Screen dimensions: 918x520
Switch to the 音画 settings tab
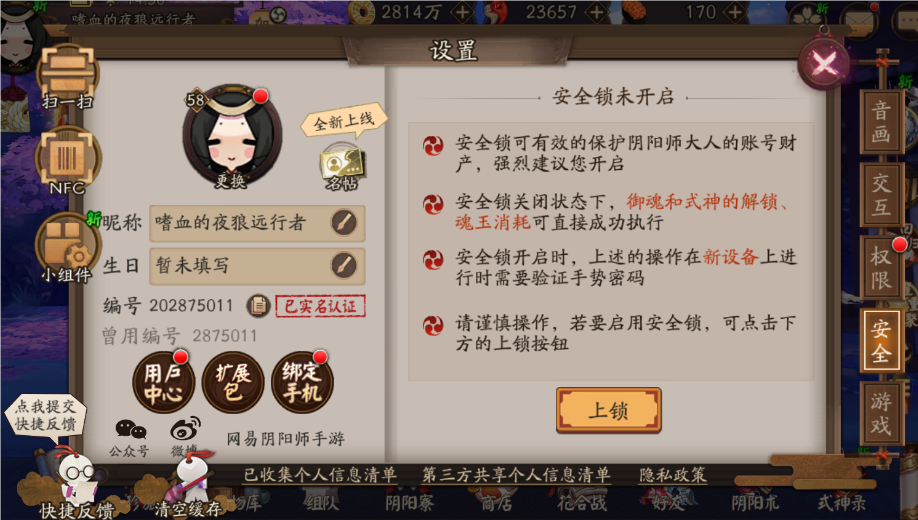(881, 122)
